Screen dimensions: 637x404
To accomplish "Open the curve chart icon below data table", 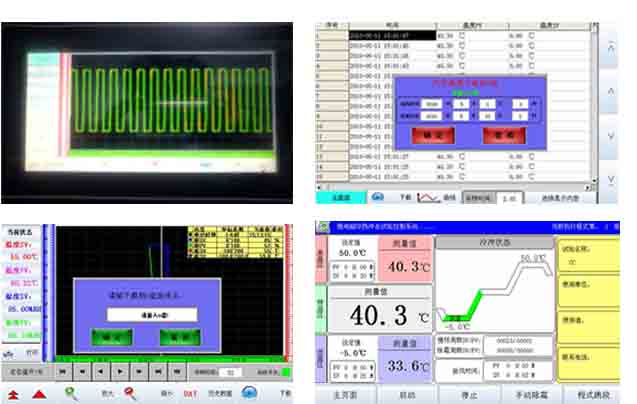I will (429, 197).
